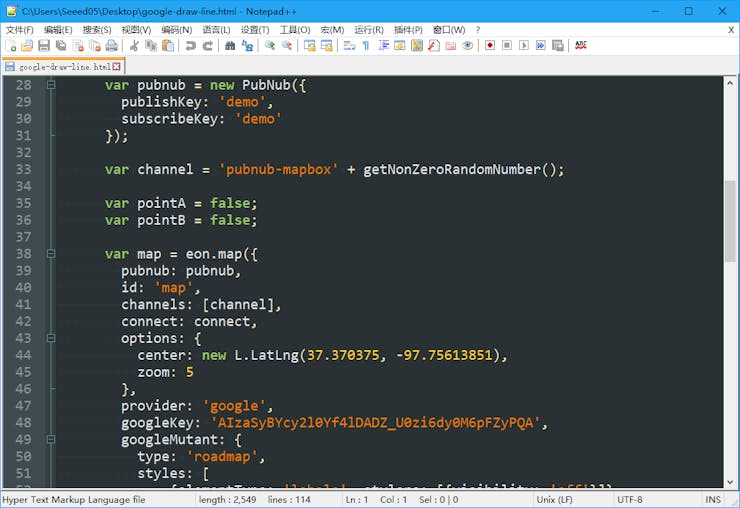Play back recorded macro icon
Screen dimensions: 740x508
click(524, 45)
